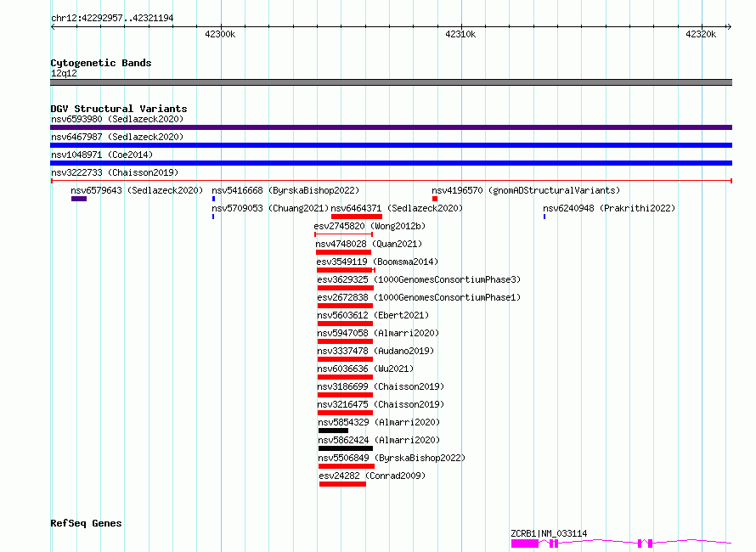This screenshot has height=552, width=756.
Task: Open nsv6464371 (Sedlazeck2020) label
Action: point(397,208)
